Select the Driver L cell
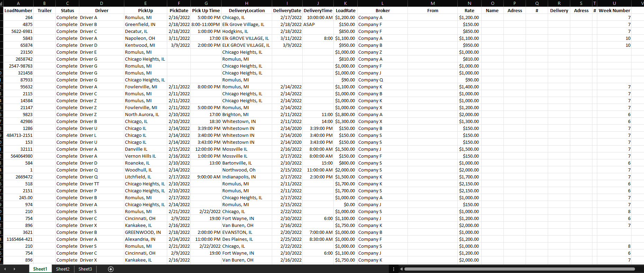The image size is (644, 273). point(101,135)
